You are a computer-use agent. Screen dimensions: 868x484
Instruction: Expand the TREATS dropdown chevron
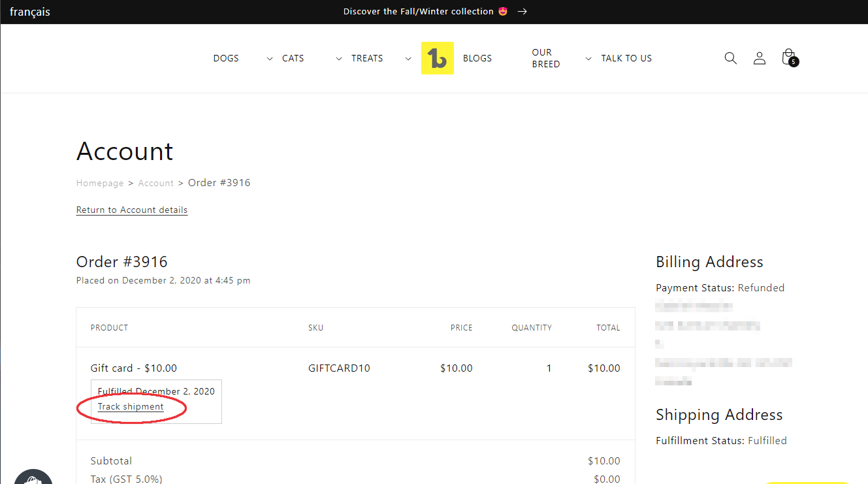[408, 59]
